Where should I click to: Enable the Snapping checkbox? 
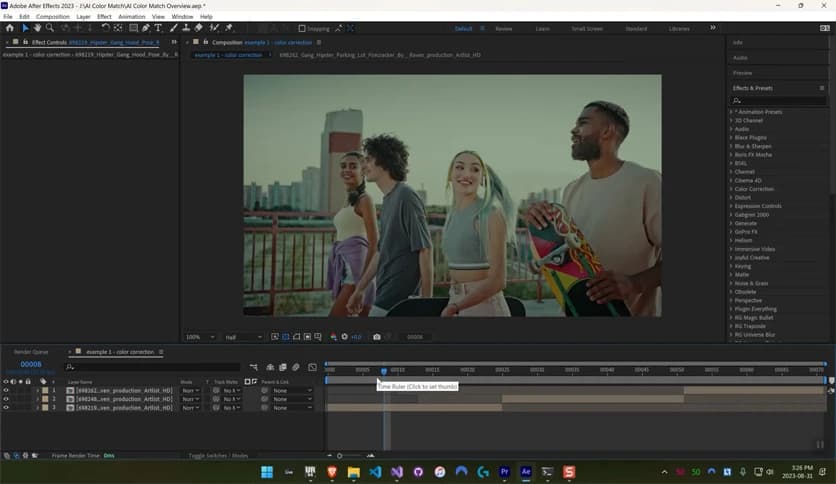[x=302, y=29]
